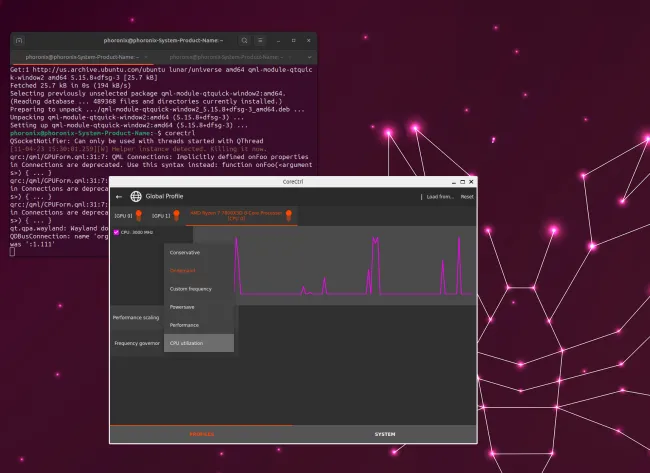The image size is (650, 473).
Task: Click the new tab icon in terminal
Action: [21, 40]
